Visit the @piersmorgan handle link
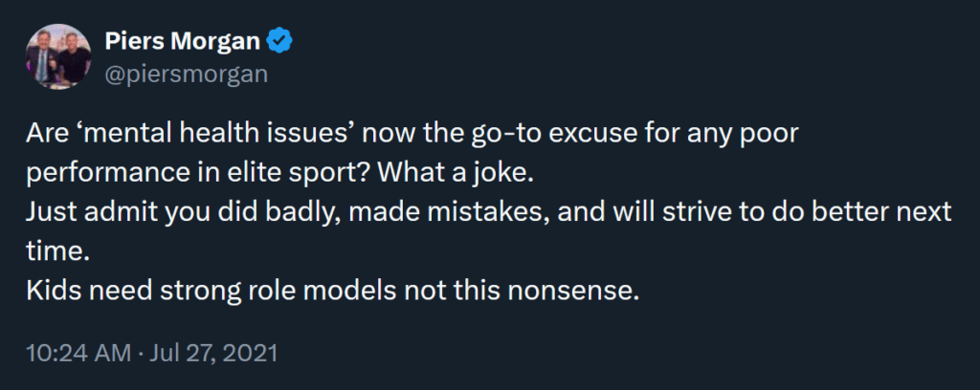The image size is (980, 390). pyautogui.click(x=187, y=75)
